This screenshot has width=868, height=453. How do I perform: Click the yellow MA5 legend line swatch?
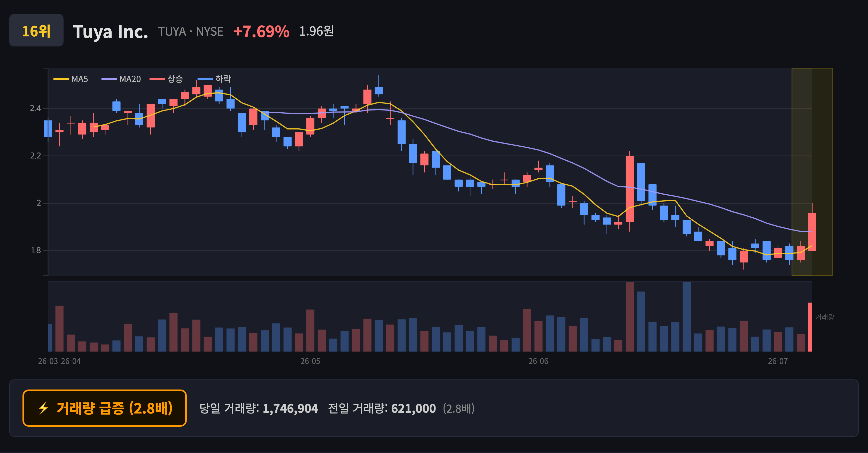(x=61, y=79)
